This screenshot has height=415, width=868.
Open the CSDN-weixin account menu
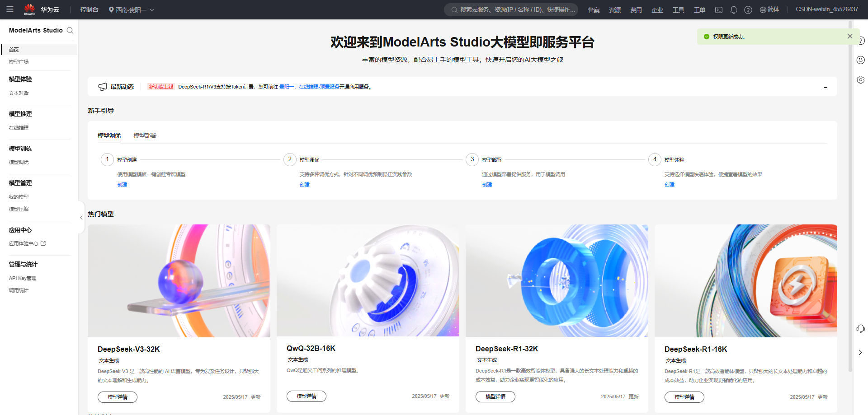[827, 9]
